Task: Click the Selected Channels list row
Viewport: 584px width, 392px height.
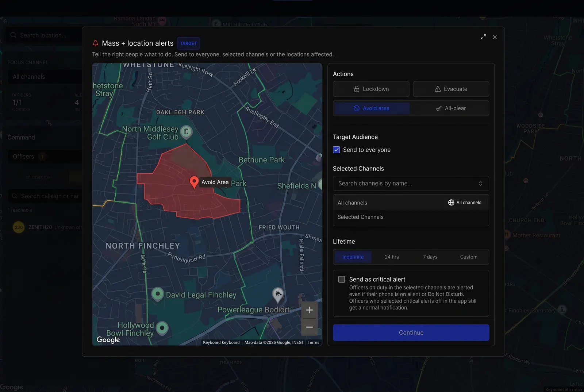Action: tap(411, 217)
